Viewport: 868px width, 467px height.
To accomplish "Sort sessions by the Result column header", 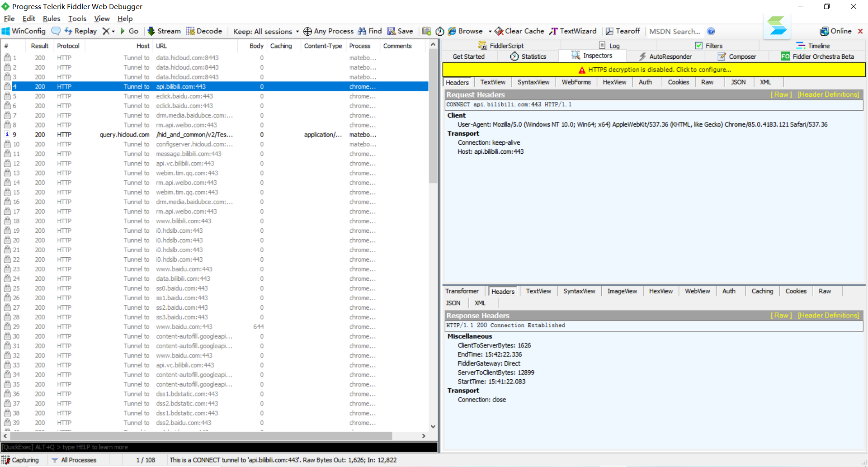I will click(40, 46).
